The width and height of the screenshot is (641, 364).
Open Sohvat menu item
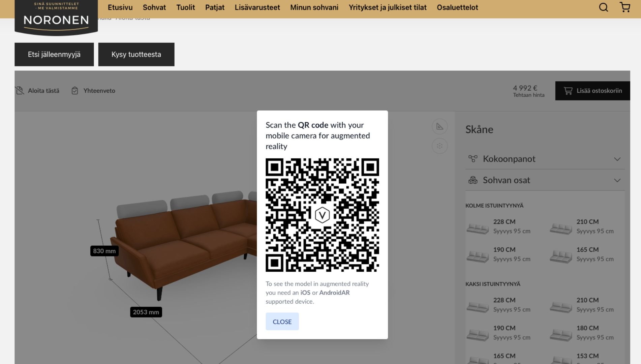point(154,7)
